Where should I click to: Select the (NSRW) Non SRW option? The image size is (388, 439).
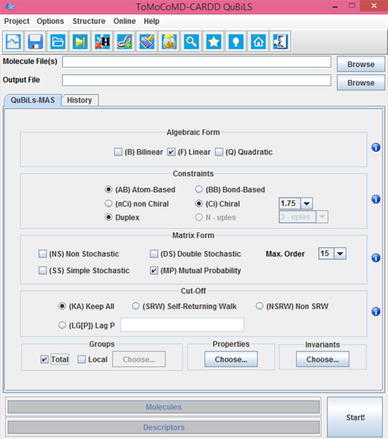click(x=260, y=306)
